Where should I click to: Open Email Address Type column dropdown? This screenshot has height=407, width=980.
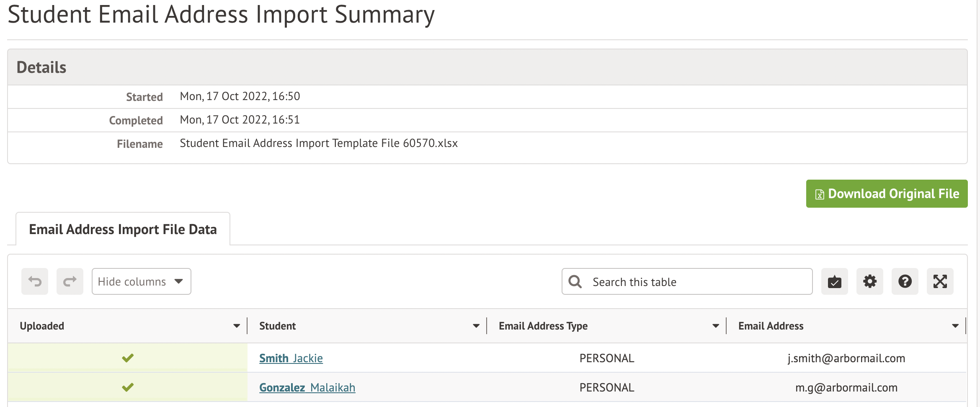pyautogui.click(x=716, y=326)
